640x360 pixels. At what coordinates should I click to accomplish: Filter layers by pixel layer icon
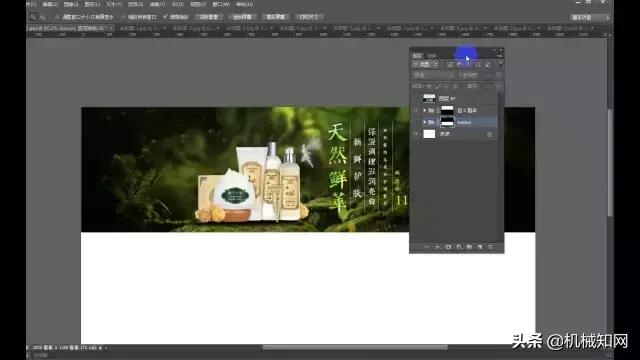coord(449,64)
